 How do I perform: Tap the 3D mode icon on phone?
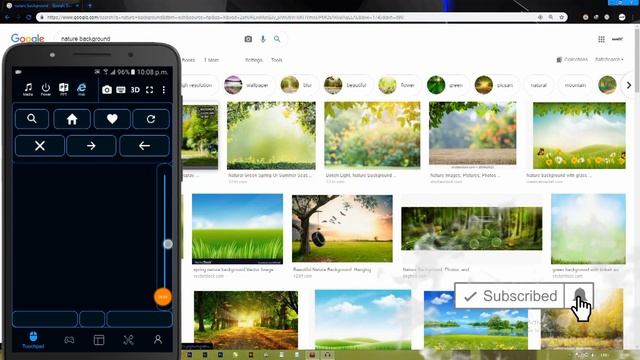pos(135,89)
